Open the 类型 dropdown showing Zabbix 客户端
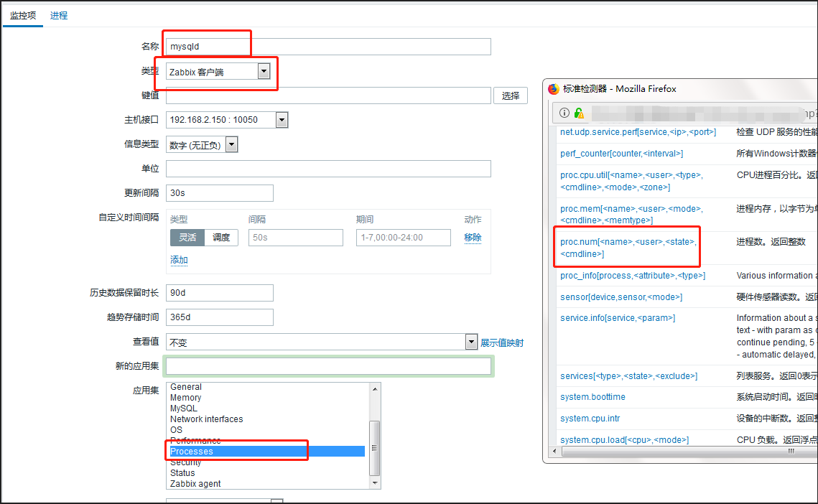The height and width of the screenshot is (504, 818). [x=218, y=72]
